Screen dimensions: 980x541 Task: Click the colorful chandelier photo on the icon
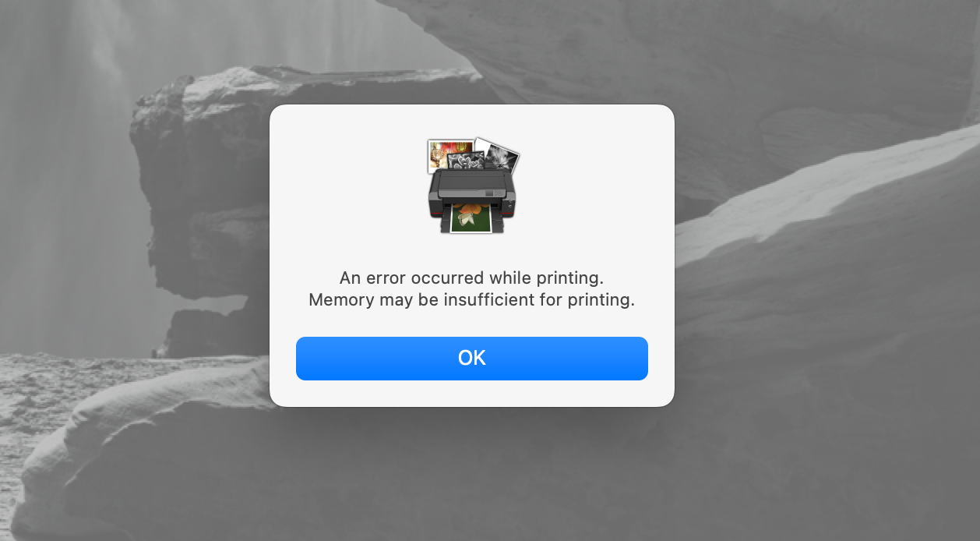click(x=450, y=155)
